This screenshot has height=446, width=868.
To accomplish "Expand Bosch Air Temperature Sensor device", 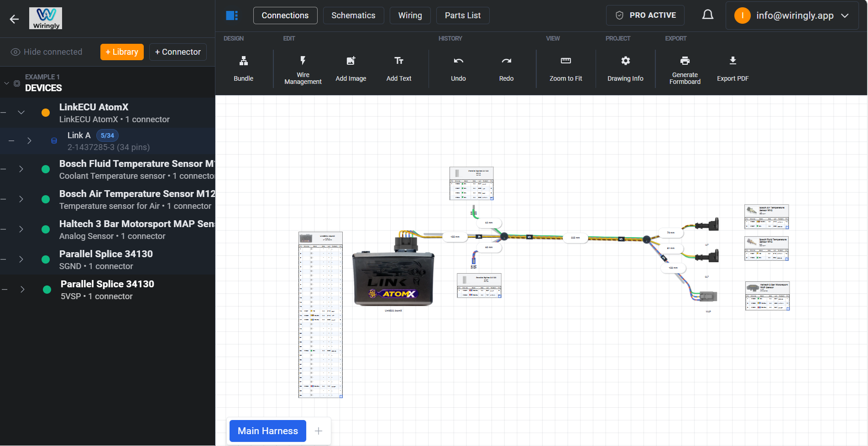I will [x=21, y=199].
